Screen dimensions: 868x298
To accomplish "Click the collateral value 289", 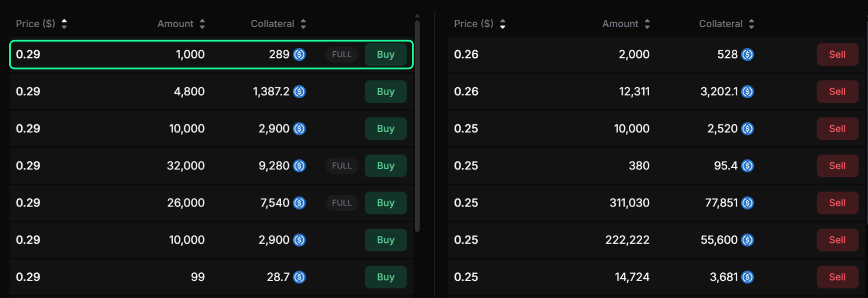I will pos(279,55).
